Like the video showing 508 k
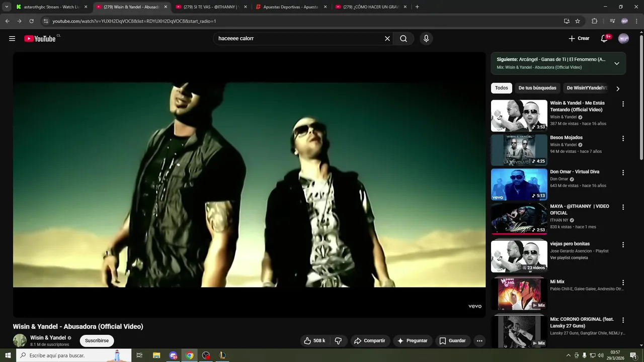This screenshot has width=644, height=362. (x=314, y=341)
